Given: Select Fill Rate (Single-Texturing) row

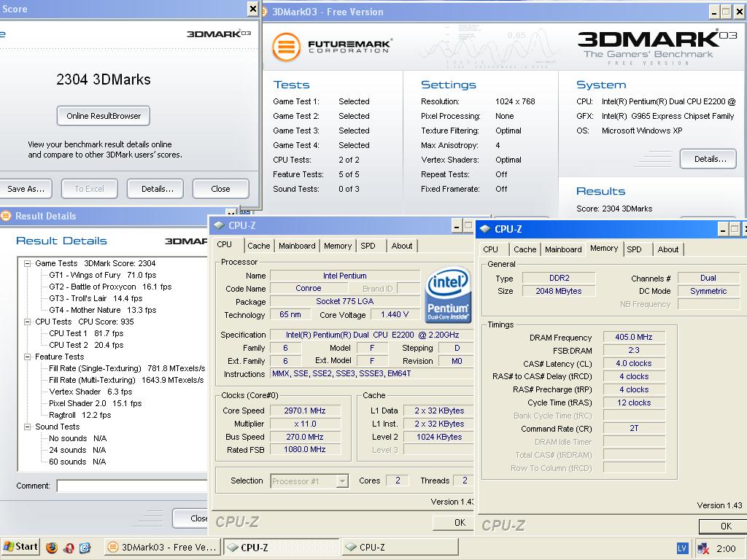Looking at the screenshot, I should pyautogui.click(x=127, y=368).
